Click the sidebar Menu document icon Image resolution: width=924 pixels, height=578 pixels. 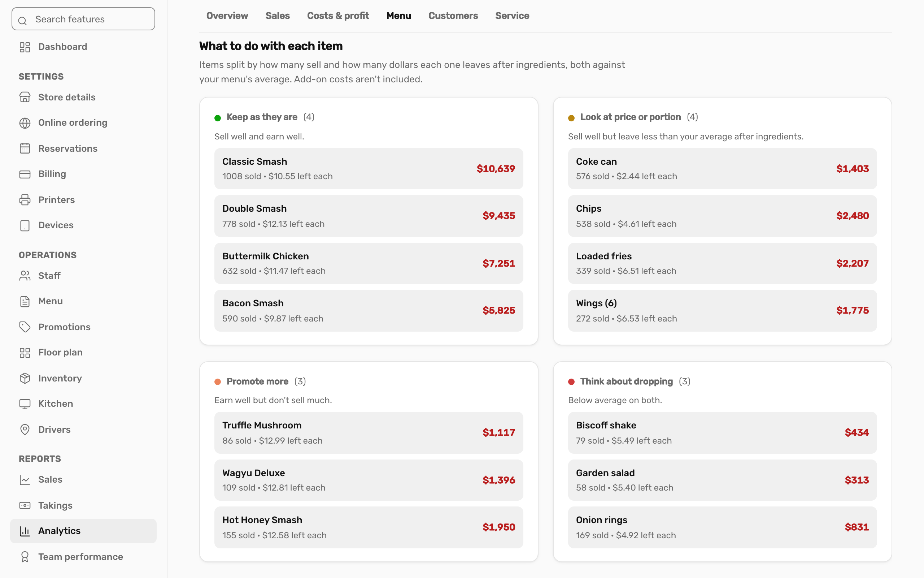pos(25,301)
